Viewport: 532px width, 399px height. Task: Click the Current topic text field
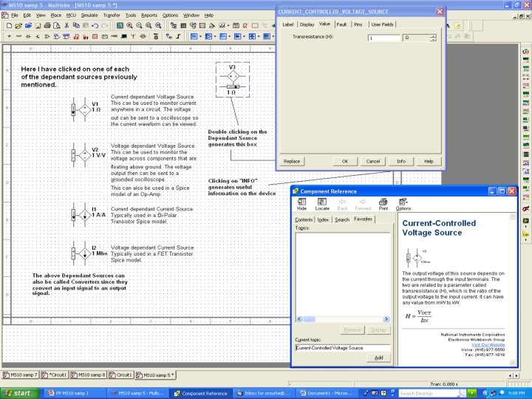click(x=343, y=348)
